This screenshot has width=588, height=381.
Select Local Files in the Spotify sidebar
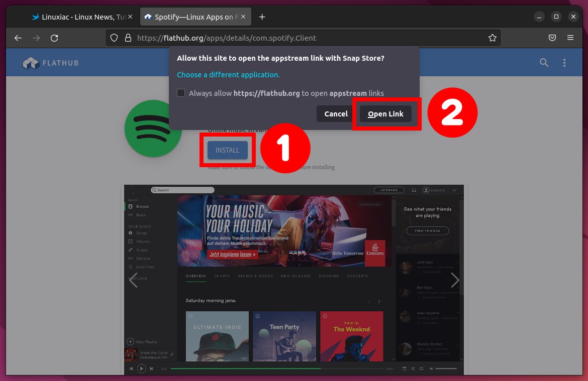[141, 267]
